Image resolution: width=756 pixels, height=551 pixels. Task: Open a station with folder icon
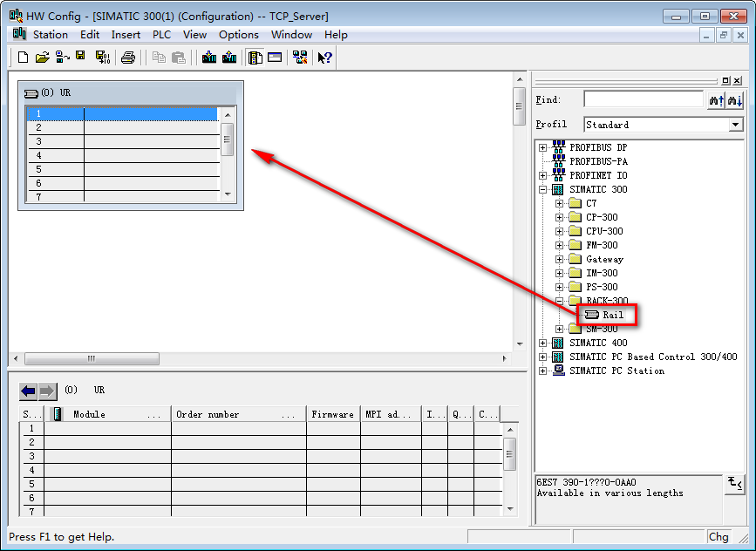pyautogui.click(x=42, y=58)
